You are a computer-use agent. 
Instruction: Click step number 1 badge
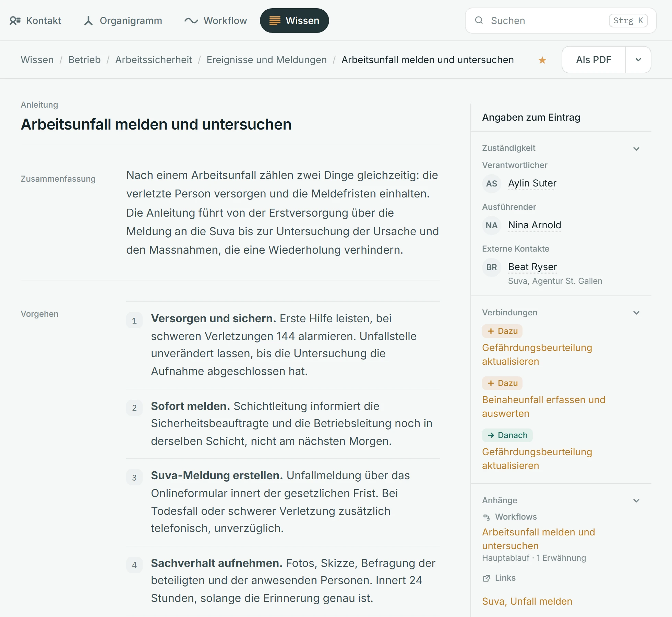[x=134, y=320]
